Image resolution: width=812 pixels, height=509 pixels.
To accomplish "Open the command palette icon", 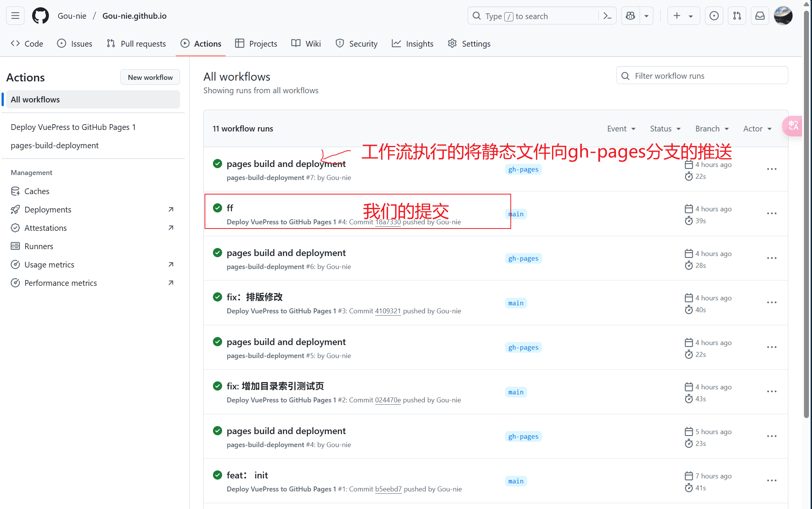I will [607, 16].
